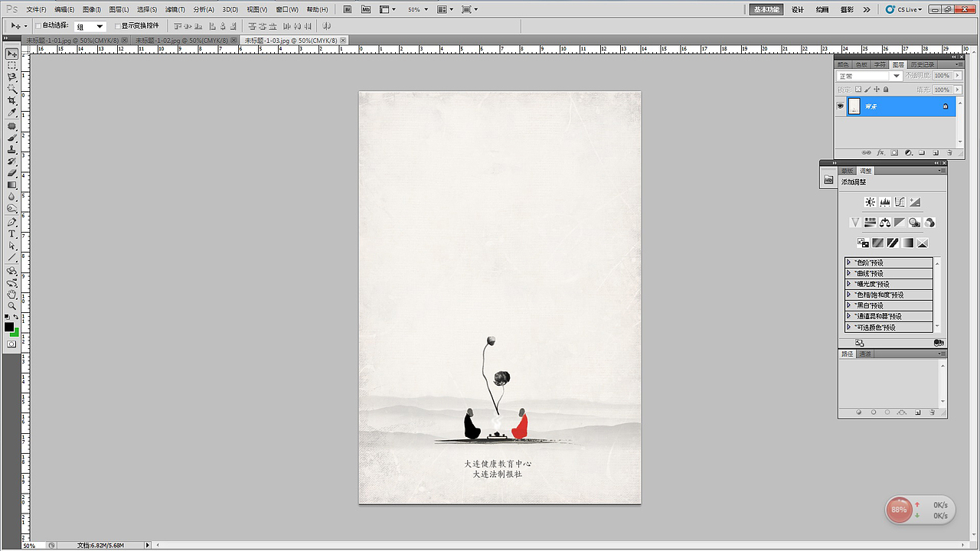980x551 pixels.
Task: Toggle lock position in Layers panel
Action: pos(877,90)
